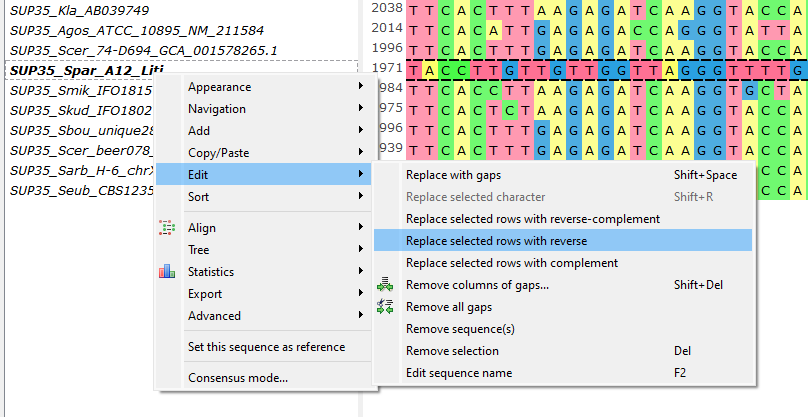Viewport: 808px width, 417px height.
Task: Click the Remove columns of gaps icon
Action: pos(385,285)
